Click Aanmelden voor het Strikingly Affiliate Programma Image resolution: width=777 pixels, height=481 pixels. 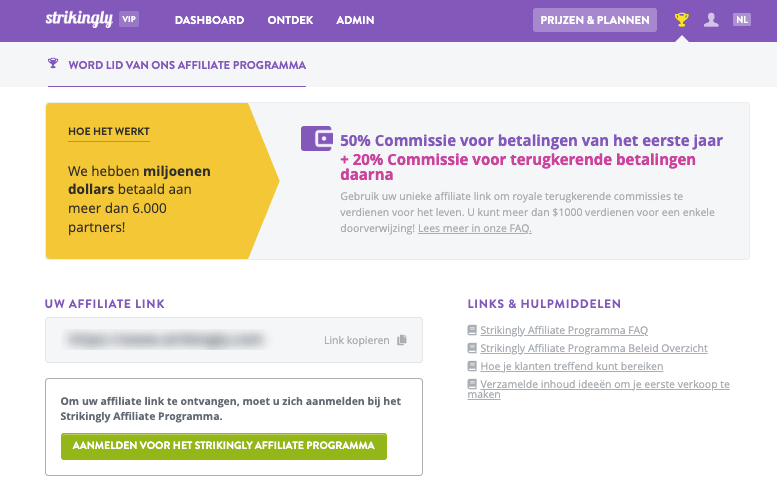point(223,446)
